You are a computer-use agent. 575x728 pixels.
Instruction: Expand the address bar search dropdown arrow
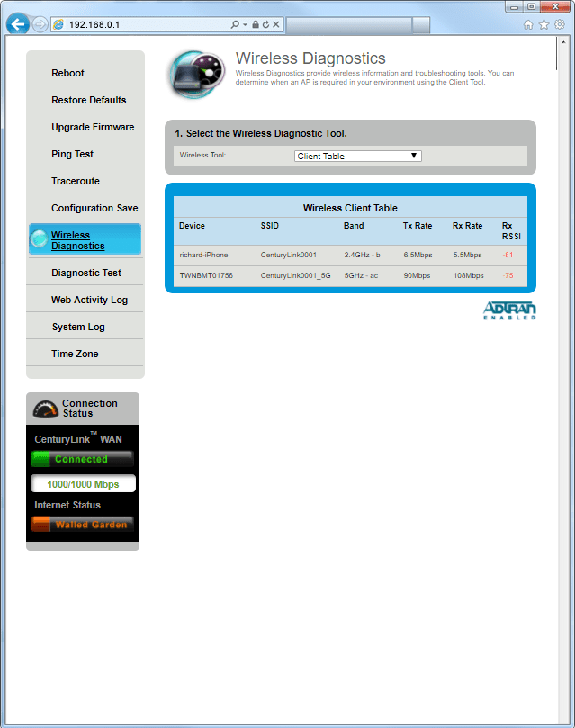coord(246,24)
